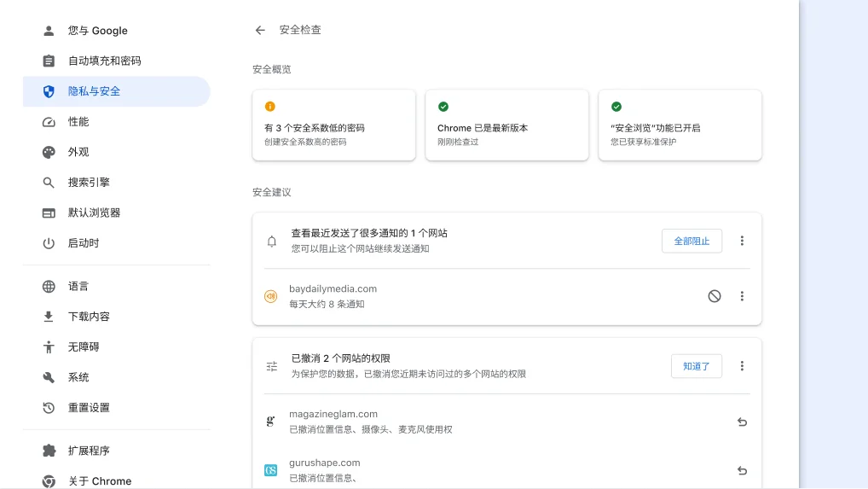
Task: Select 性能 in the sidebar
Action: click(x=78, y=121)
